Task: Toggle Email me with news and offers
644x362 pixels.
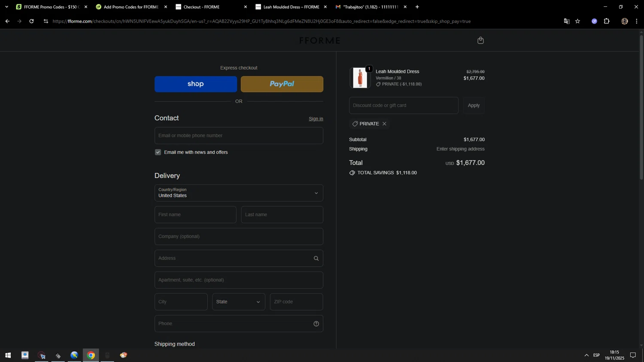Action: coord(158,152)
